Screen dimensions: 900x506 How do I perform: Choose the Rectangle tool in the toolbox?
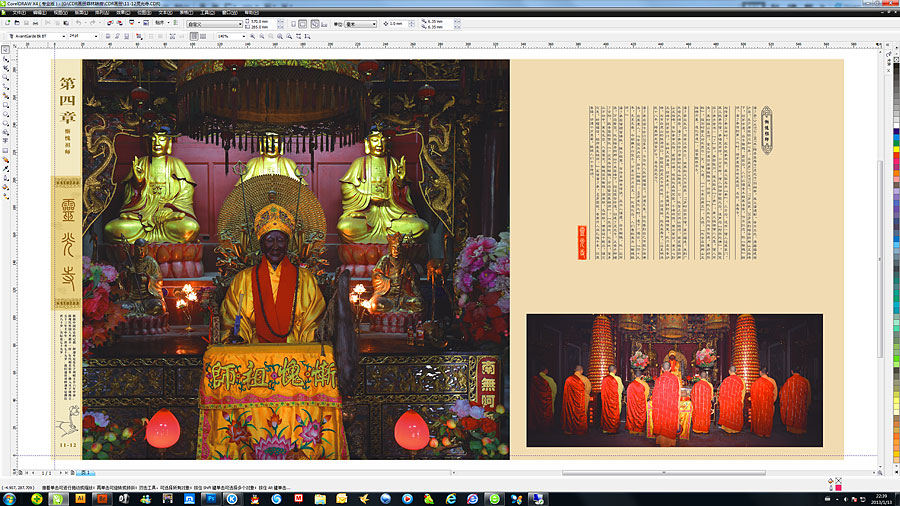pos(5,103)
